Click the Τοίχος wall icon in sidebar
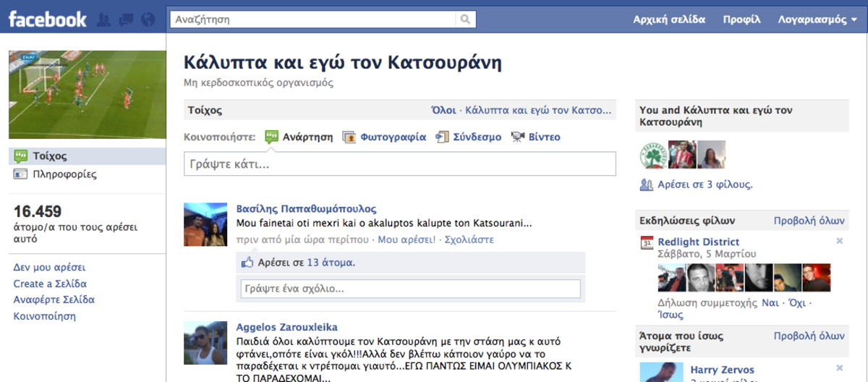The height and width of the screenshot is (382, 868). point(21,156)
